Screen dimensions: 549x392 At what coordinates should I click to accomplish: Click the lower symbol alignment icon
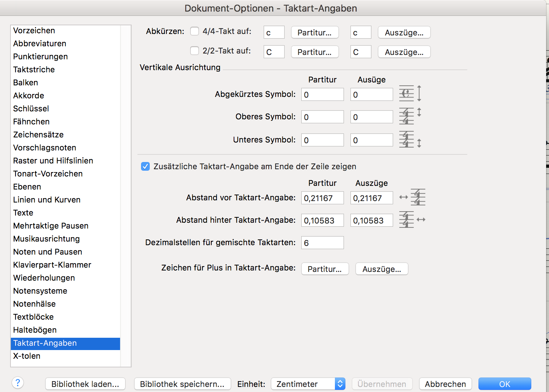pos(410,140)
